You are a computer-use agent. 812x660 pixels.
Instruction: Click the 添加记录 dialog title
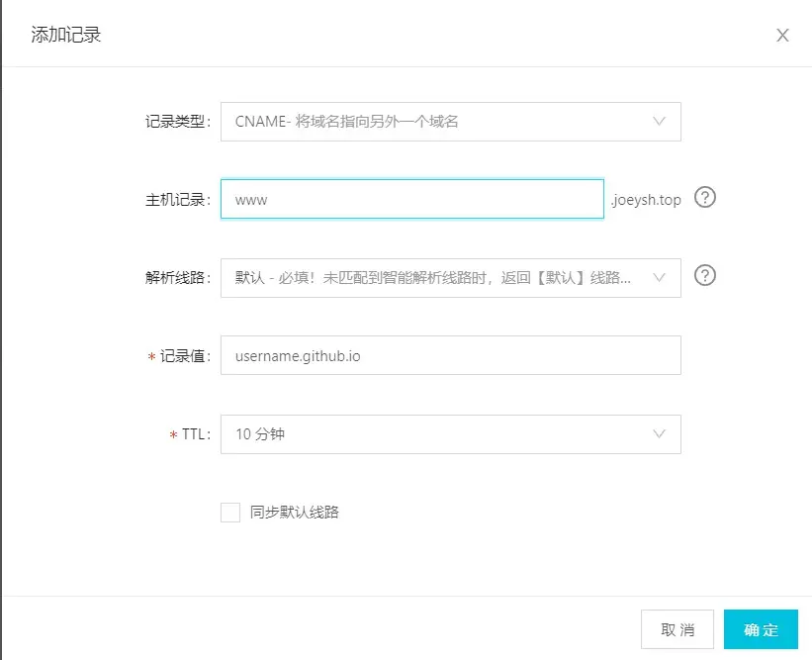(x=65, y=35)
